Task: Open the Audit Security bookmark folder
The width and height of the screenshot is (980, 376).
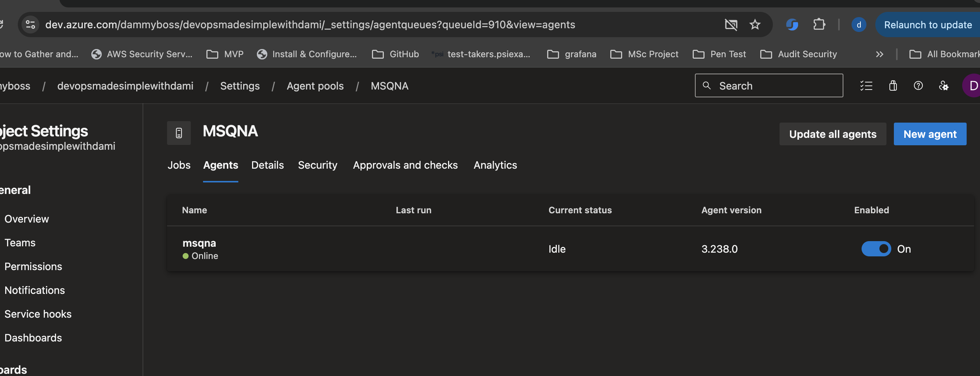Action: coord(798,54)
